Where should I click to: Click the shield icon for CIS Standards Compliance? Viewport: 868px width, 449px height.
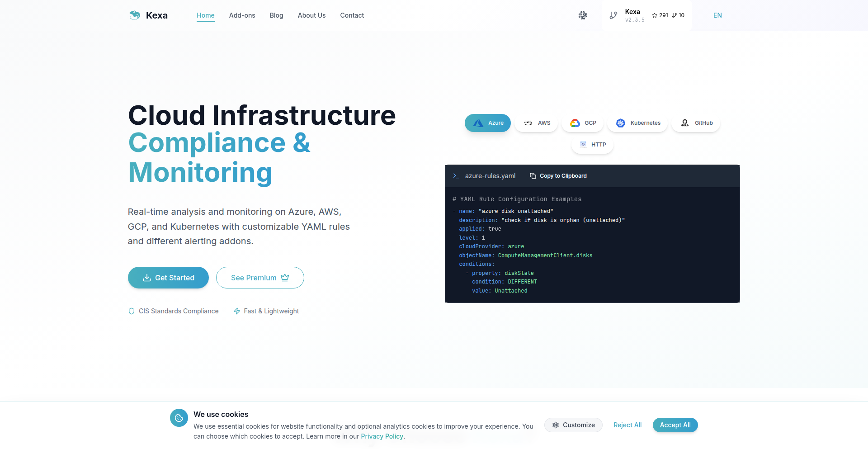132,311
